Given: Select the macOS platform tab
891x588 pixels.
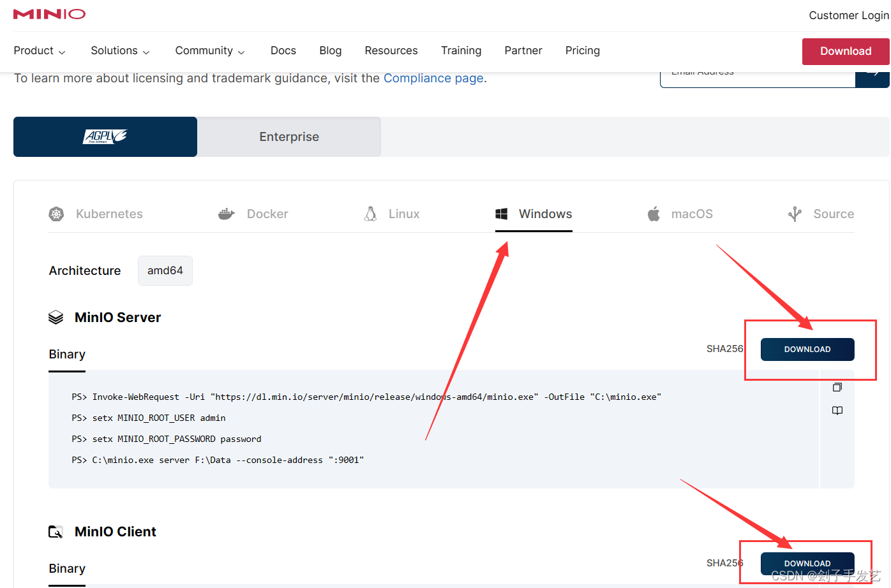Looking at the screenshot, I should [680, 214].
